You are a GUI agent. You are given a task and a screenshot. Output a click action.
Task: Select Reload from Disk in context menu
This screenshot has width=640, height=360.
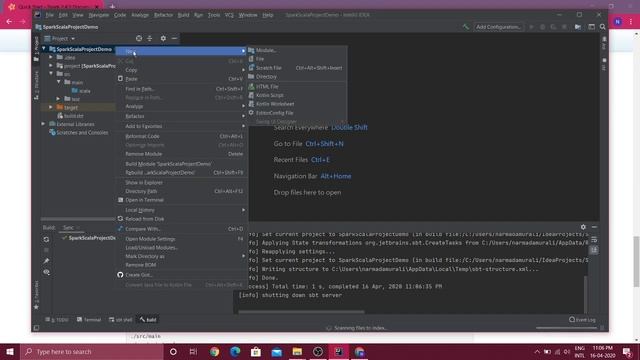[181, 219]
